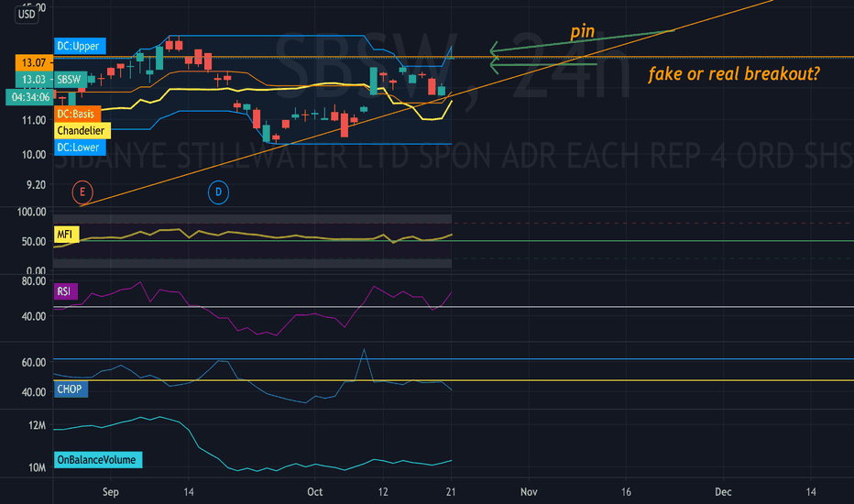Click the 10.00 price axis value
Image resolution: width=854 pixels, height=504 pixels.
tap(34, 155)
